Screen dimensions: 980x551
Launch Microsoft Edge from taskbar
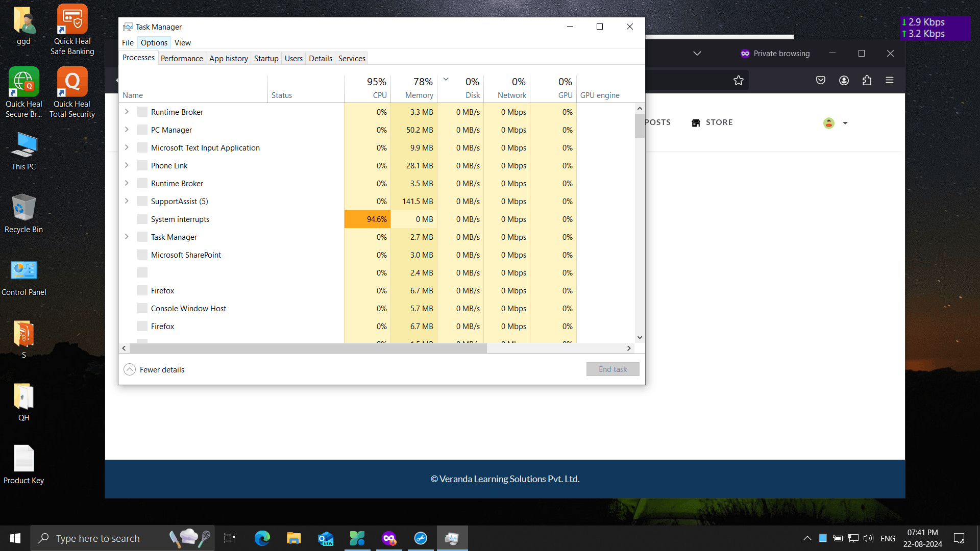(262, 538)
